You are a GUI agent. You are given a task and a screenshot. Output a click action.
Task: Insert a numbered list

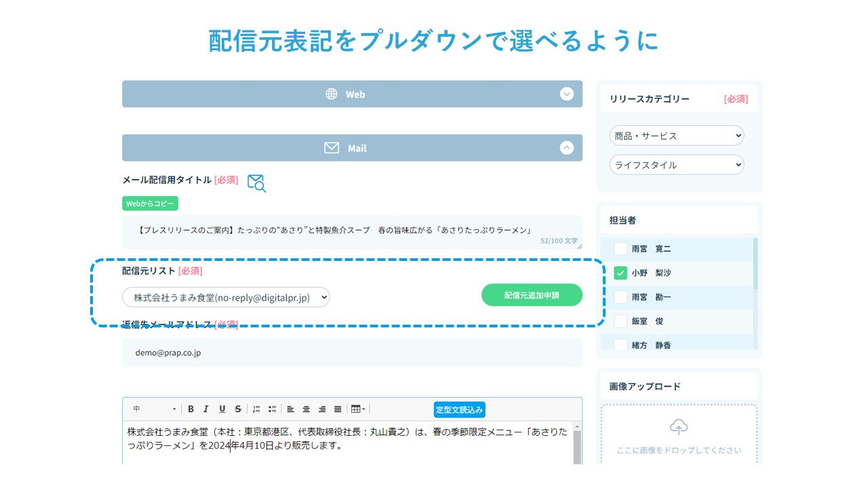coord(256,409)
